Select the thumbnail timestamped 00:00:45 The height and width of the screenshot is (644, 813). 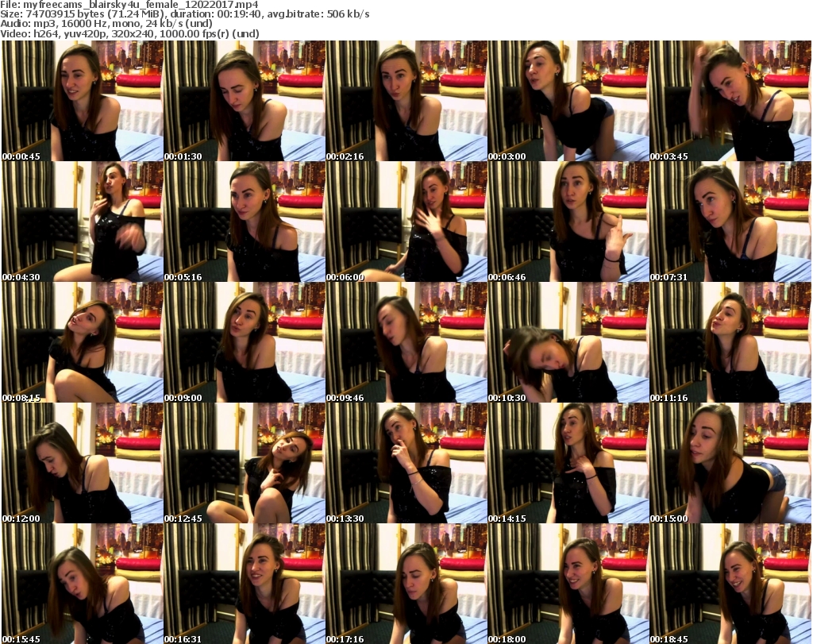82,101
